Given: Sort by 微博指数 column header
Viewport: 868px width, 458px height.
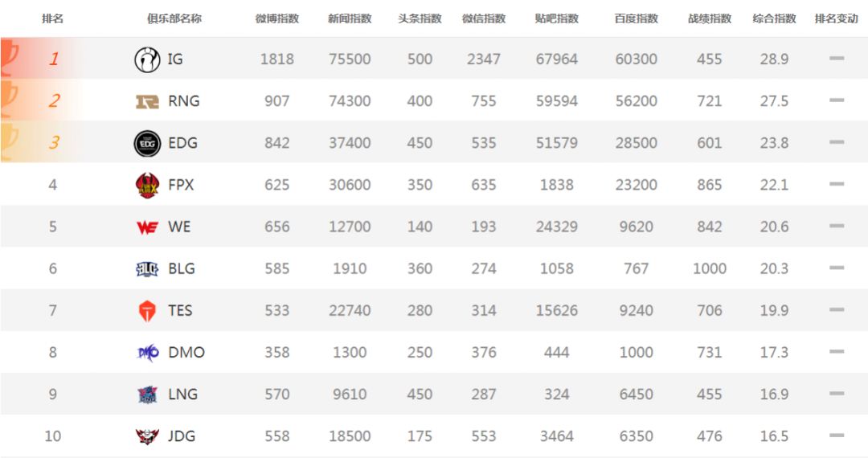Looking at the screenshot, I should (277, 18).
